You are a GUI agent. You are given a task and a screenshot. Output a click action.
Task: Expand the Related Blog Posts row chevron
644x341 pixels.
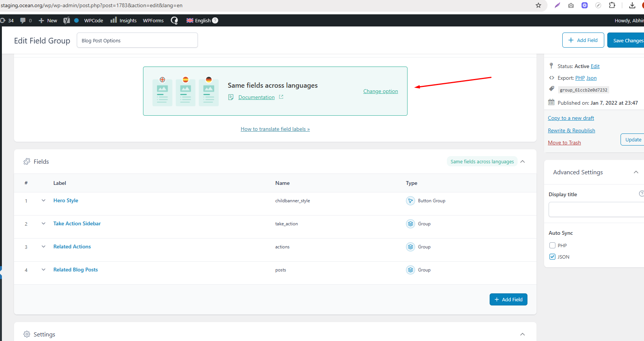click(x=44, y=270)
